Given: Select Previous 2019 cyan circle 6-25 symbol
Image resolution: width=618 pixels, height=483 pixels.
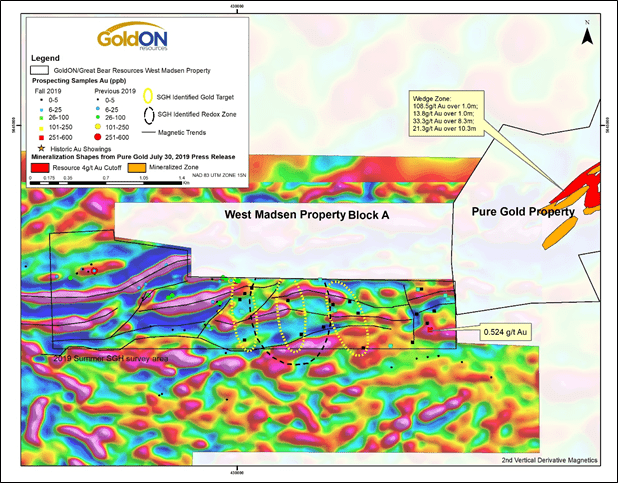Looking at the screenshot, I should (98, 108).
